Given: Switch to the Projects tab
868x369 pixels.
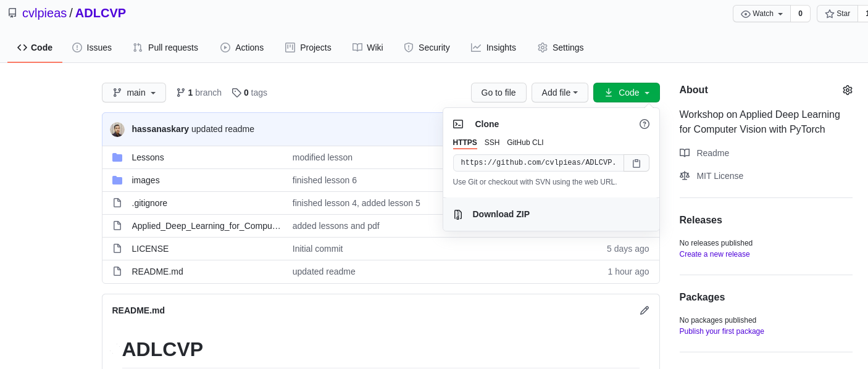Looking at the screenshot, I should pos(308,48).
